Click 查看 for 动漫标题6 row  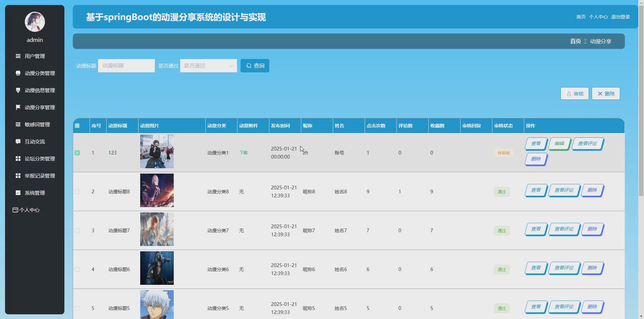click(536, 268)
